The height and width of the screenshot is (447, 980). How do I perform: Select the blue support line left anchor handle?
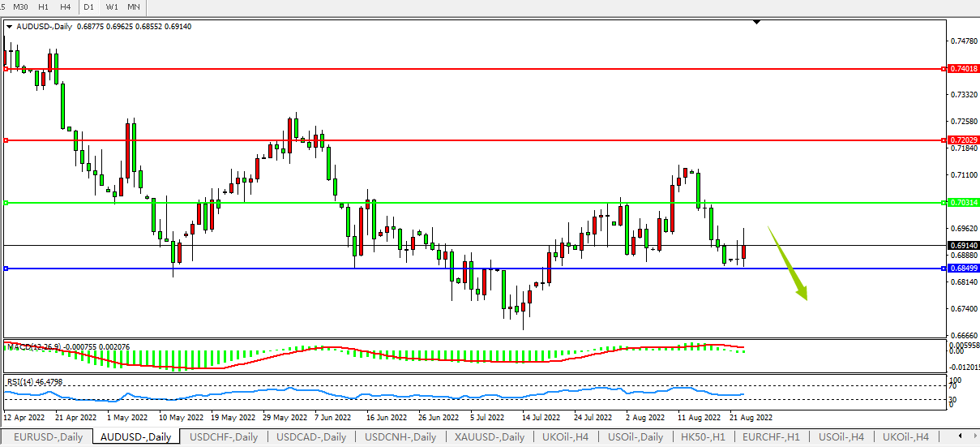[6, 269]
